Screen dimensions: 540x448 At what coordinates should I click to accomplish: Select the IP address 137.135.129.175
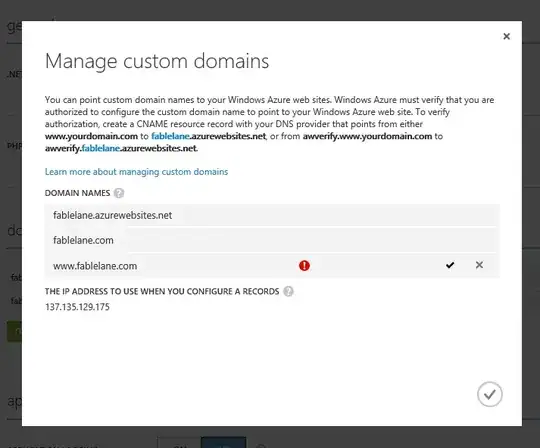click(x=77, y=307)
